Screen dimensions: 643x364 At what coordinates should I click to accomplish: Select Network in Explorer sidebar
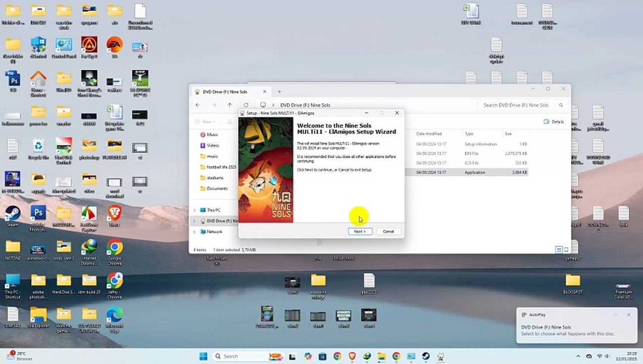pos(214,232)
